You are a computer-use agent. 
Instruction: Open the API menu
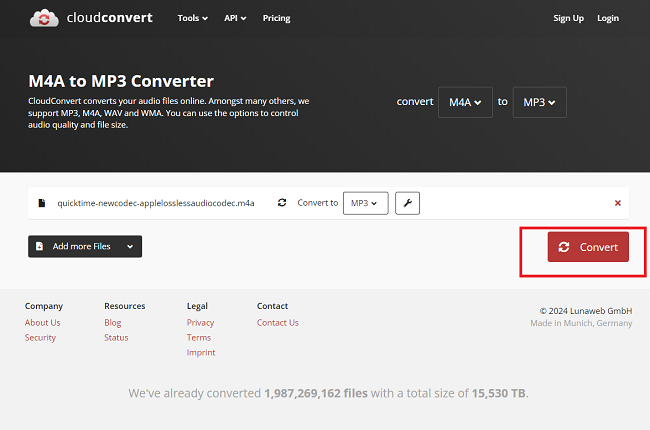point(235,18)
